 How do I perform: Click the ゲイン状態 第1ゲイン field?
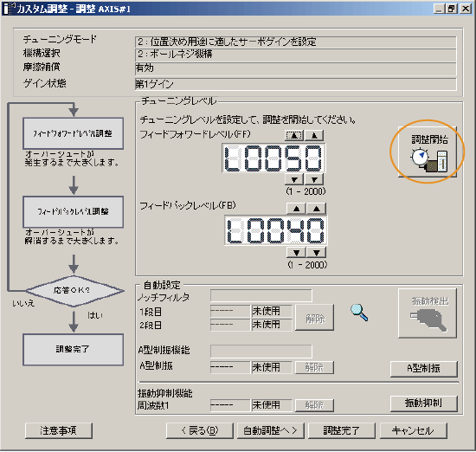point(296,84)
